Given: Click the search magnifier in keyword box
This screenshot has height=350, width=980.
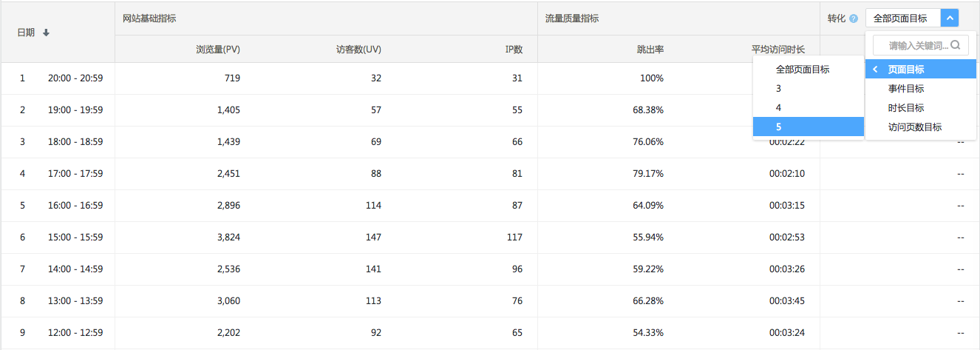Looking at the screenshot, I should point(955,45).
